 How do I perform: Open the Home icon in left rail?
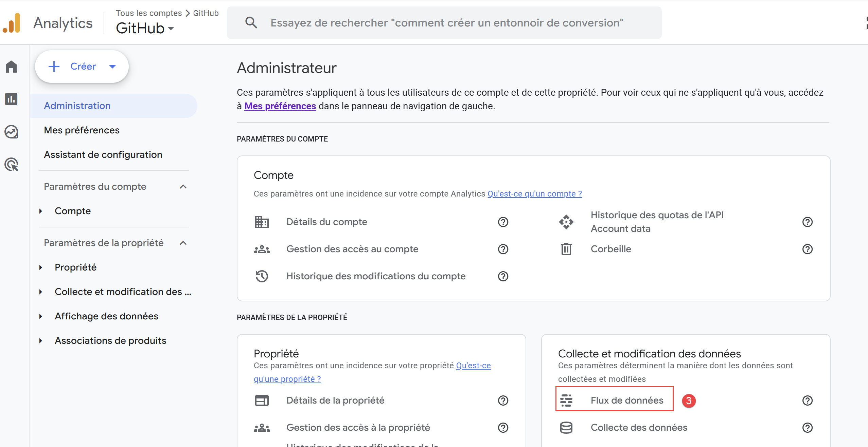pyautogui.click(x=11, y=67)
